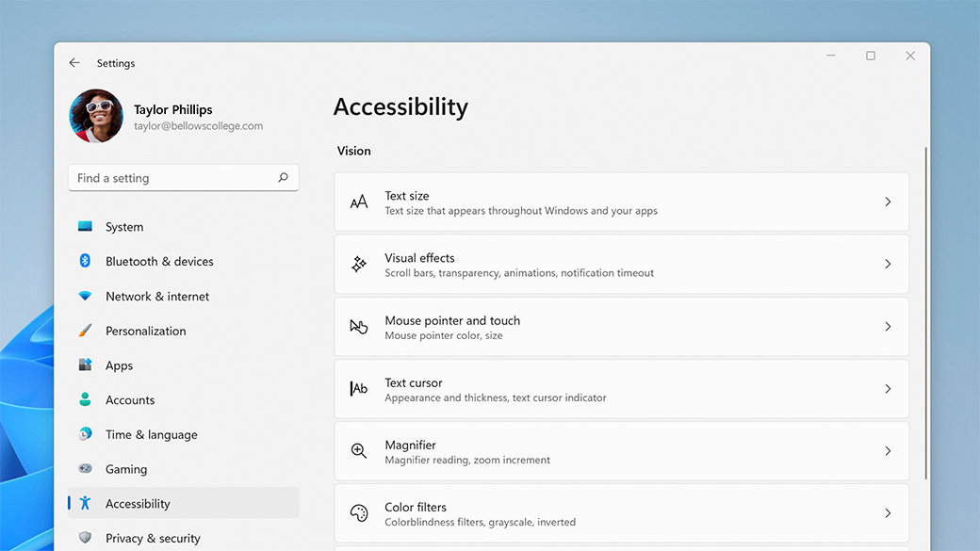Expand Text size chevron
Image resolution: width=980 pixels, height=551 pixels.
pos(888,202)
